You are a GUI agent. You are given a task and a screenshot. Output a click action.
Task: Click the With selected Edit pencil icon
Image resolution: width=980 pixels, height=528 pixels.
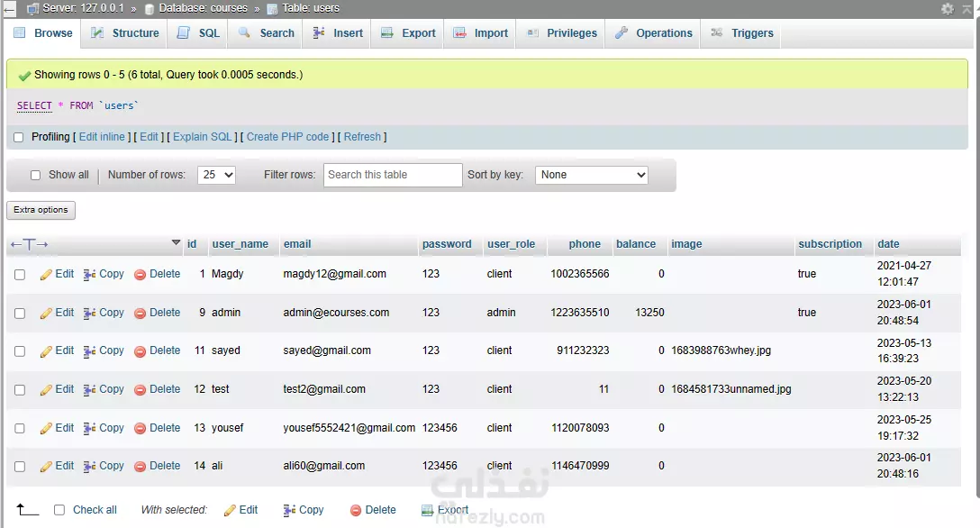coord(230,511)
